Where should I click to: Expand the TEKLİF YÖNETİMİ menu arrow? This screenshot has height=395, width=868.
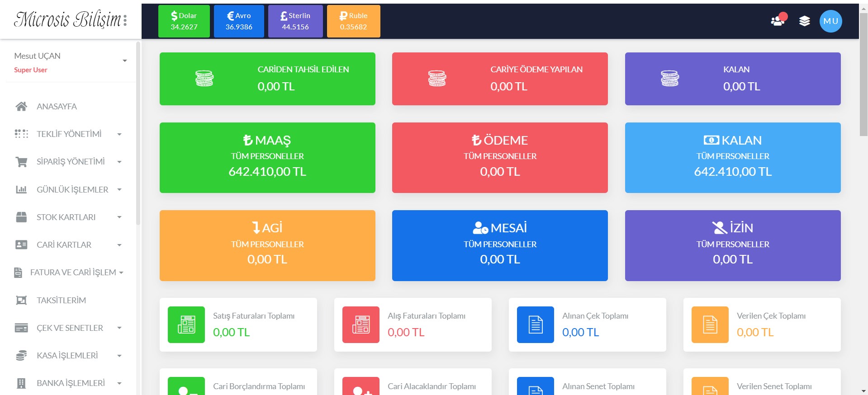[x=119, y=134]
